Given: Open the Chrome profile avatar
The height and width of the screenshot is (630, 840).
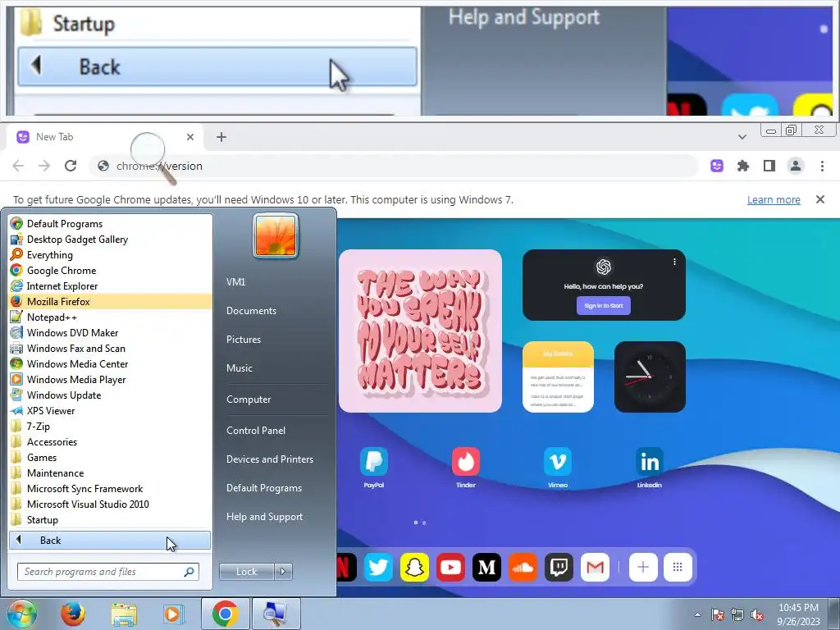Looking at the screenshot, I should point(796,166).
